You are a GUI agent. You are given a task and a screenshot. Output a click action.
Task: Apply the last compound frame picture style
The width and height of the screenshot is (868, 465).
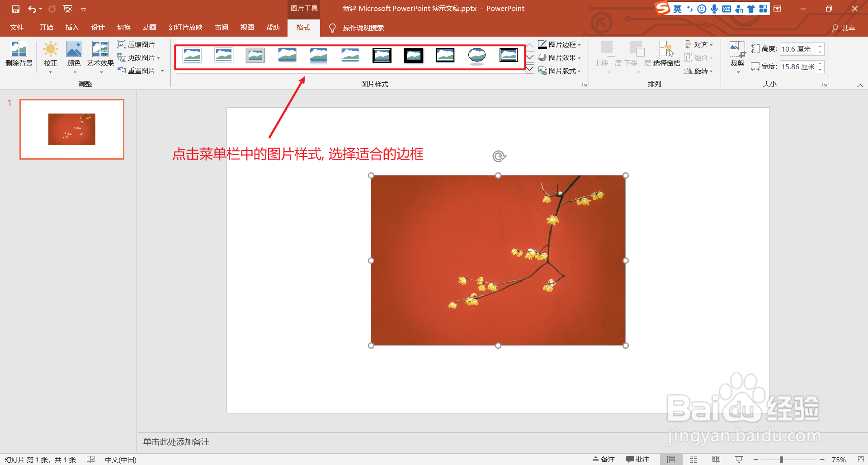click(x=509, y=56)
